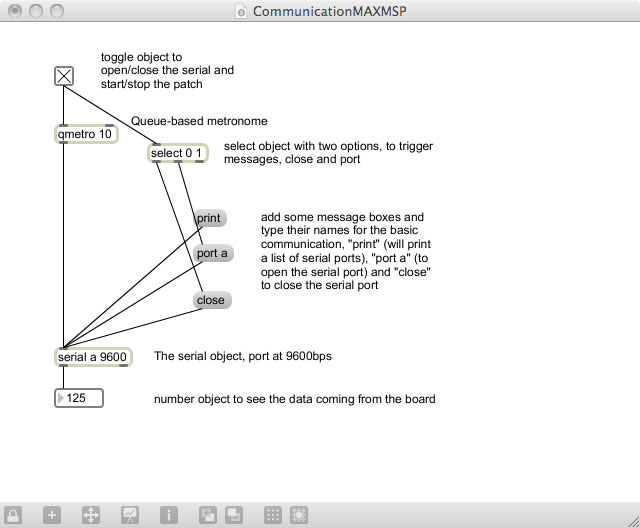The image size is (640, 528).
Task: Select the "qmetro 10" object
Action: (x=85, y=133)
